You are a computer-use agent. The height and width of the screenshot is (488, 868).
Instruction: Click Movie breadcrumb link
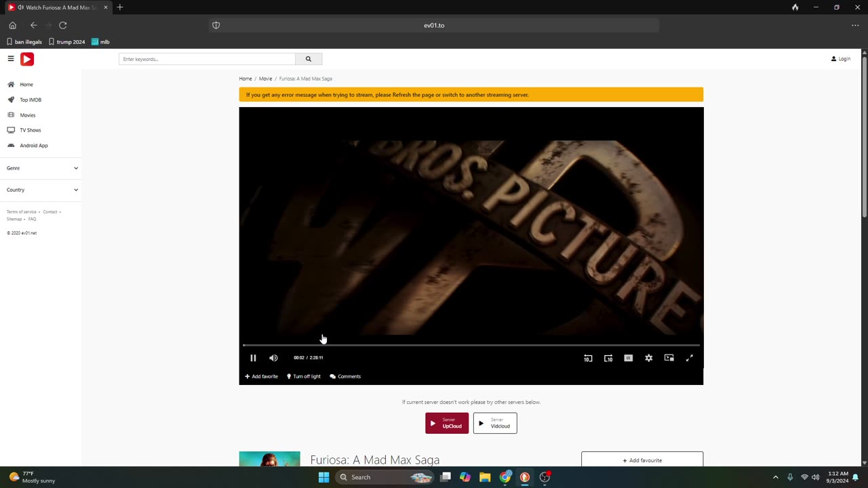265,79
